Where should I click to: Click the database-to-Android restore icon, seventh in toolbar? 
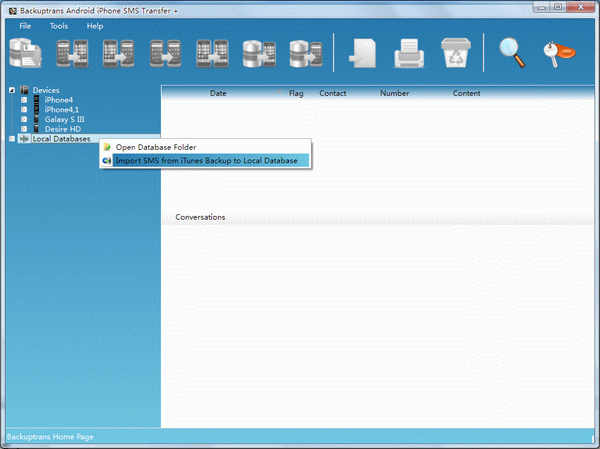point(306,54)
